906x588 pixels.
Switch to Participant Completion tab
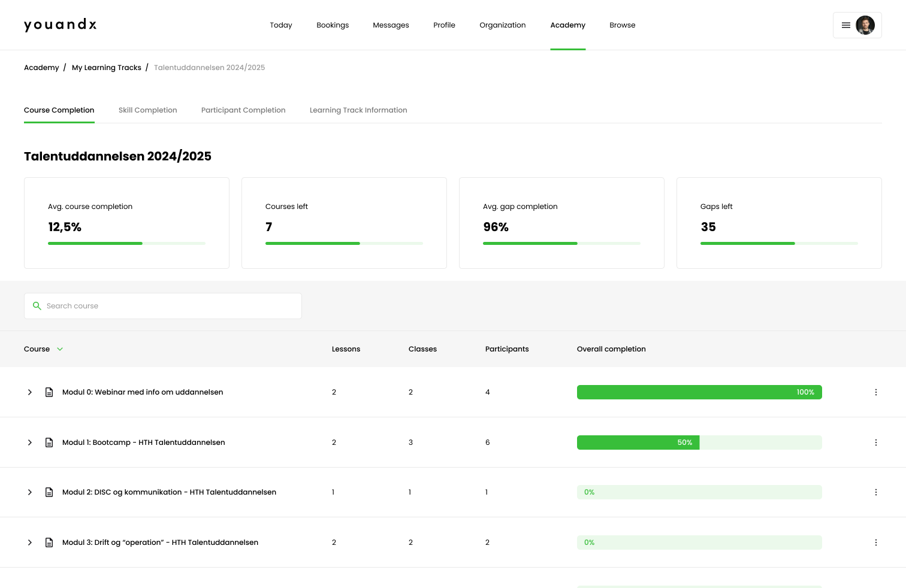coord(243,110)
